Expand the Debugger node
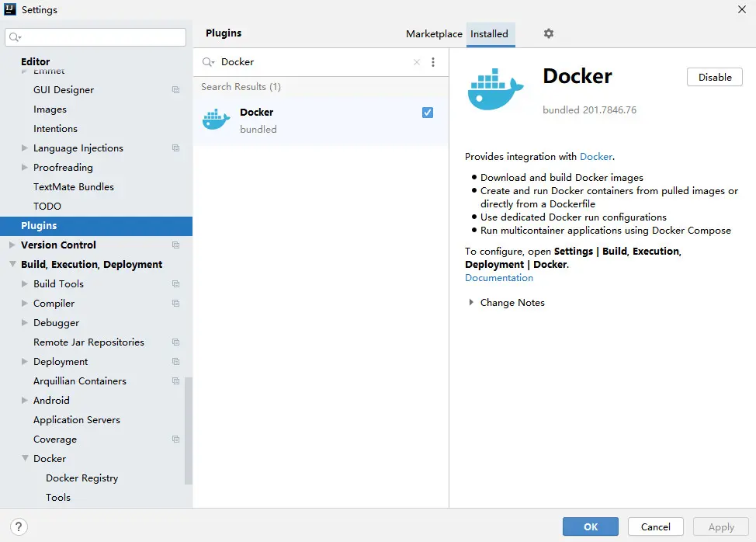The image size is (756, 542). coord(25,322)
